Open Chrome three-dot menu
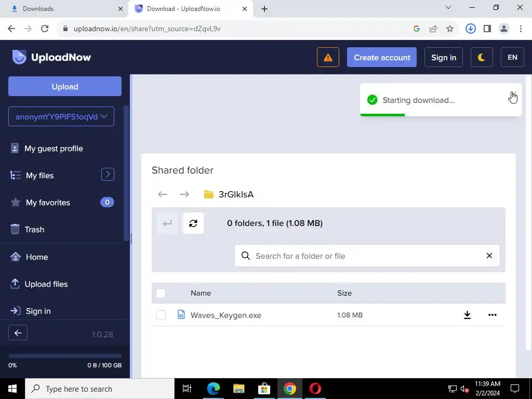 [x=521, y=29]
